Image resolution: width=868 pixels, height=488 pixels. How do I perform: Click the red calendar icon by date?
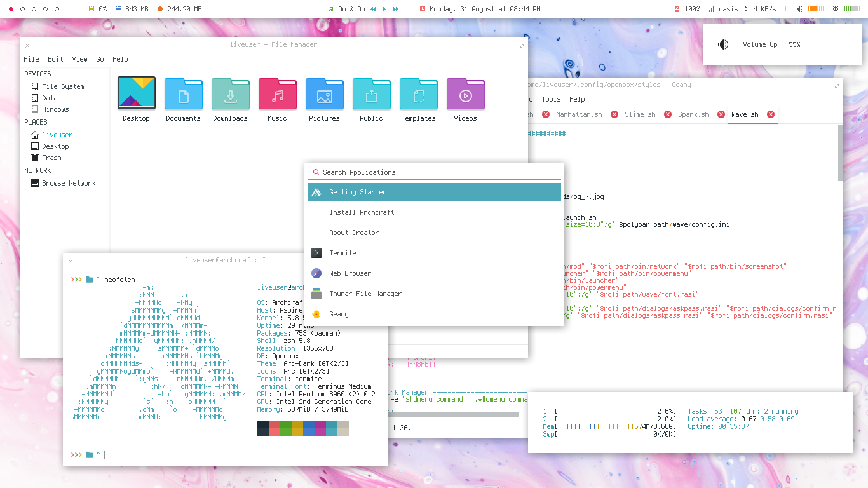(x=423, y=9)
